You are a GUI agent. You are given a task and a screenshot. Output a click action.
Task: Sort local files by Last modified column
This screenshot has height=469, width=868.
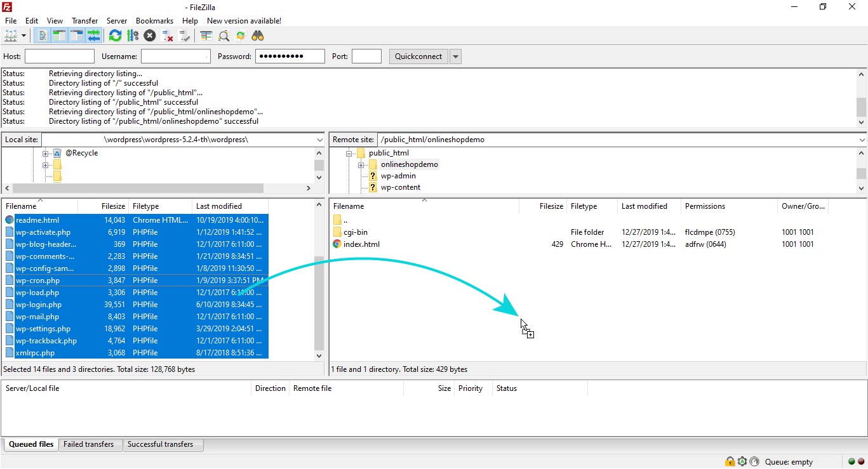click(x=230, y=206)
